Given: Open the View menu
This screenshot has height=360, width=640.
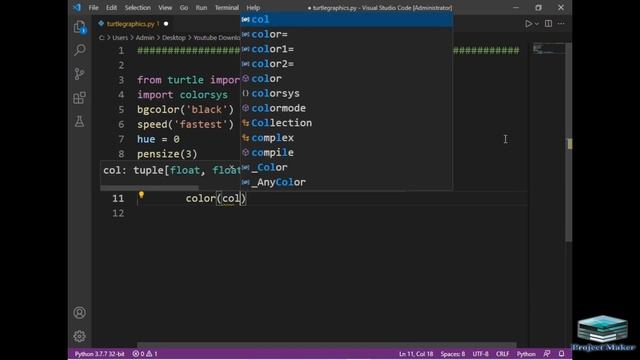Looking at the screenshot, I should pos(165,7).
